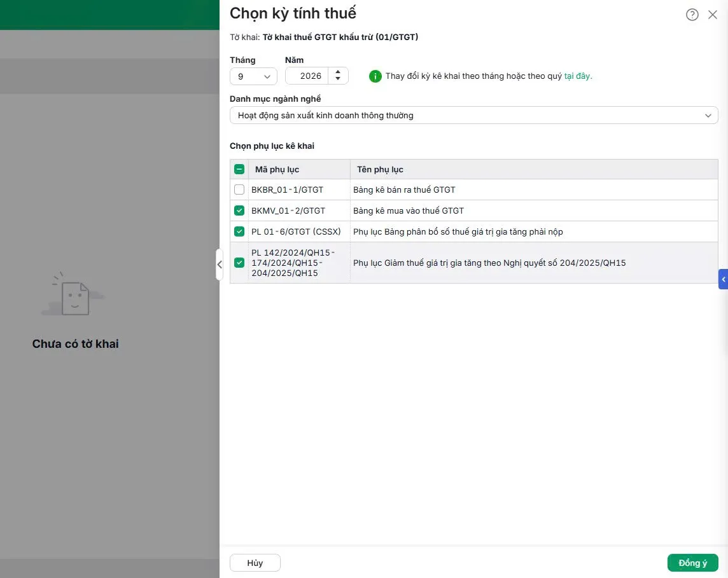Open the blue side tab arrow
Viewport: 728px width, 578px height.
click(x=724, y=279)
